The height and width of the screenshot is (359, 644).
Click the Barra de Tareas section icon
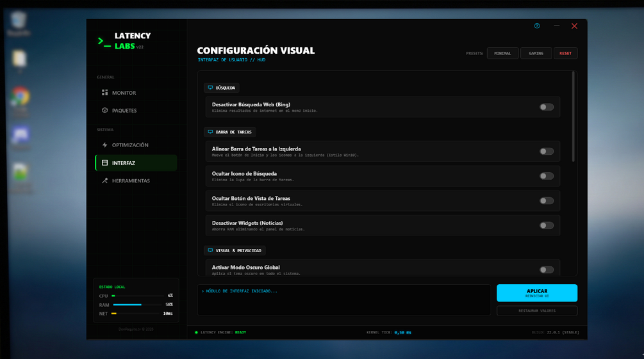tap(210, 132)
